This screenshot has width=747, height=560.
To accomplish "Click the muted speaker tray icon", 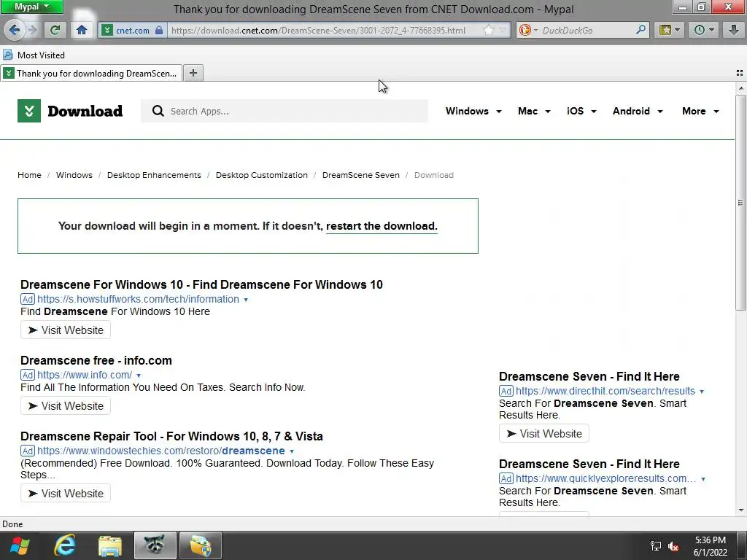I will tap(673, 547).
